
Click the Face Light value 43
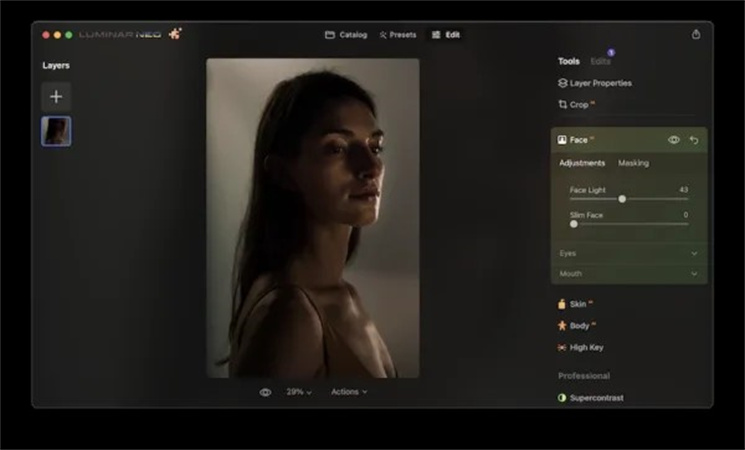tap(683, 190)
